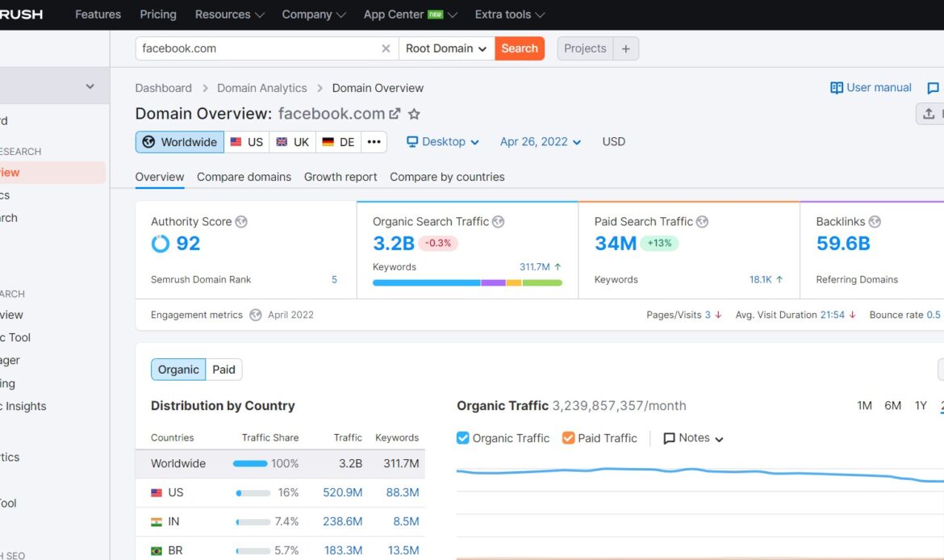The height and width of the screenshot is (560, 944).
Task: Click the Projects button
Action: [585, 48]
